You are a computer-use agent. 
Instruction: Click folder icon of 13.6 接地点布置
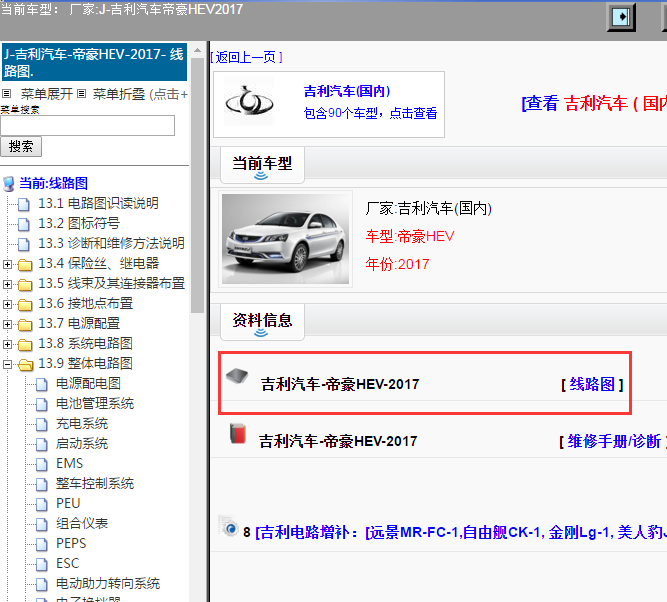[25, 305]
